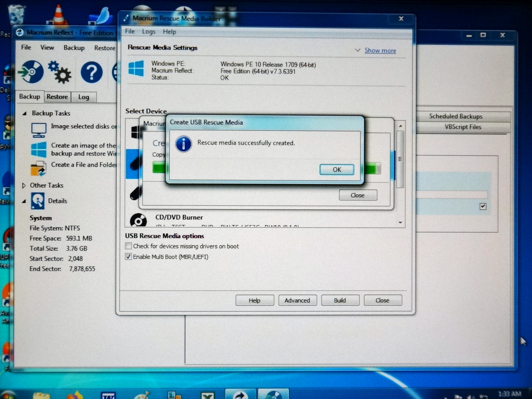The width and height of the screenshot is (532, 399).
Task: Open Excel from the taskbar
Action: pos(207,396)
